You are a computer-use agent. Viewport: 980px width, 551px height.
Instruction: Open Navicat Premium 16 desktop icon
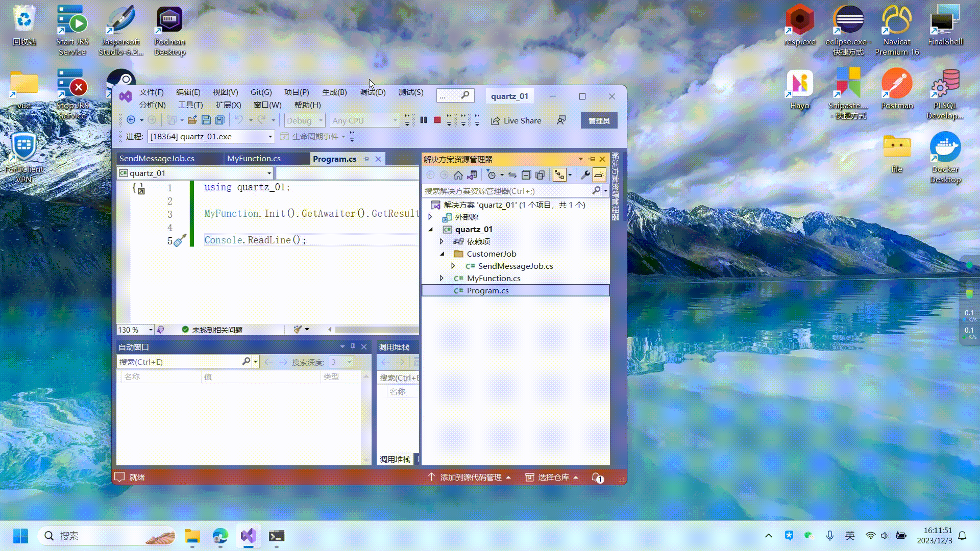tap(897, 31)
